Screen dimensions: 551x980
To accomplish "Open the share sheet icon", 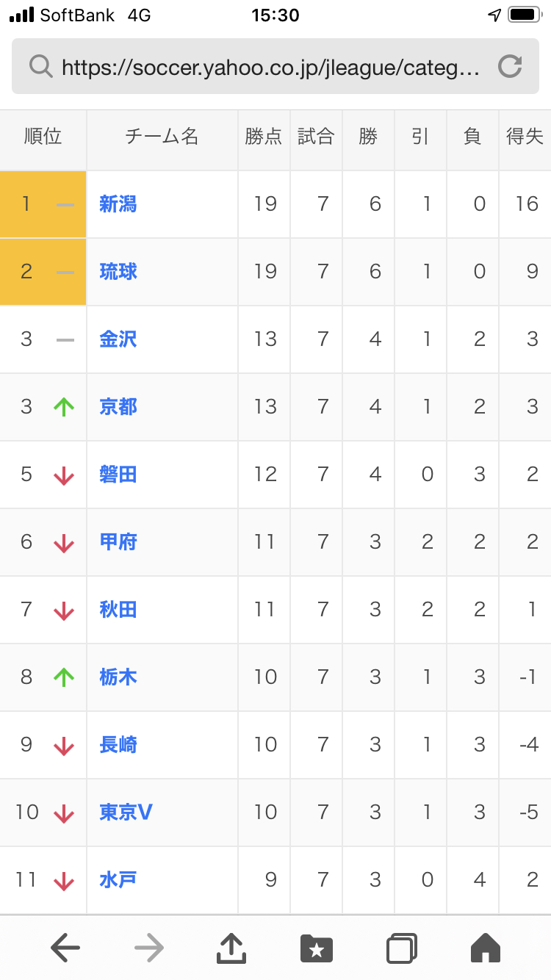I will [232, 948].
